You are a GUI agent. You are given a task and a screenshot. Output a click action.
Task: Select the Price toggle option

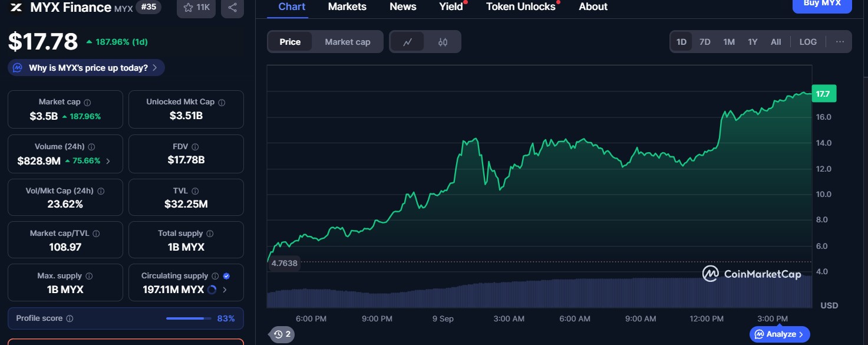pos(290,42)
